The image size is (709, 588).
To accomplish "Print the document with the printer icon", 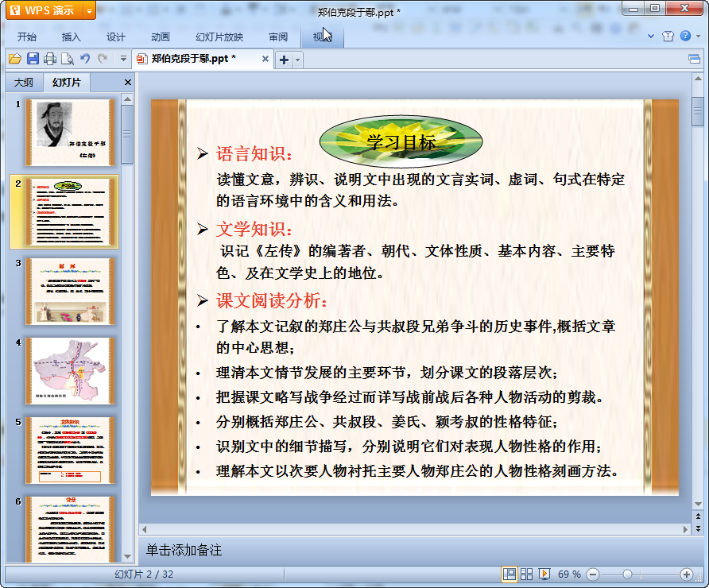I will (50, 59).
